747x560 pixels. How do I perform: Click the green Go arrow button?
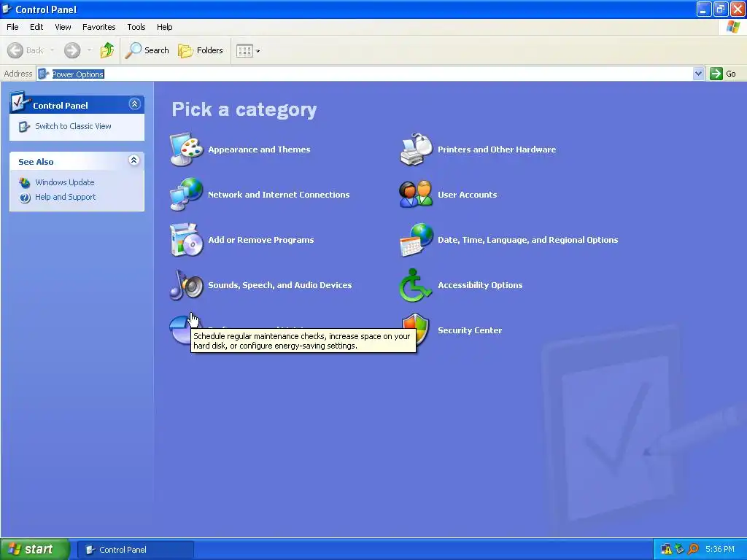(x=716, y=74)
